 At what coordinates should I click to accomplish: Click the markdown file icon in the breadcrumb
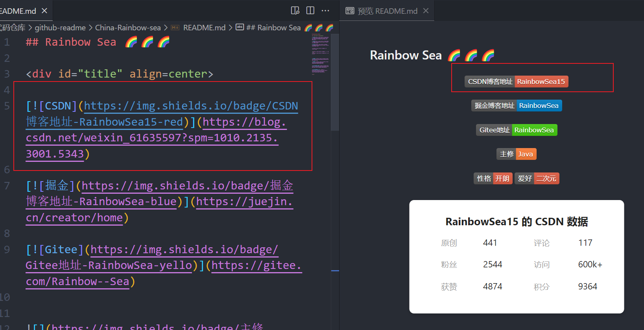click(175, 28)
